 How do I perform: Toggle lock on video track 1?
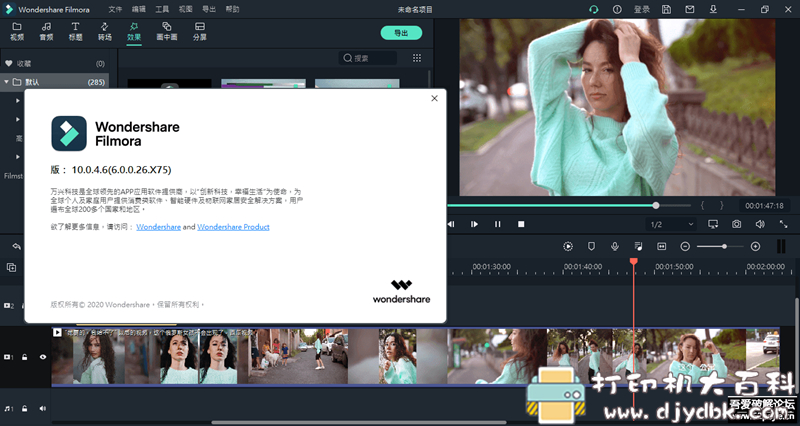(x=24, y=357)
